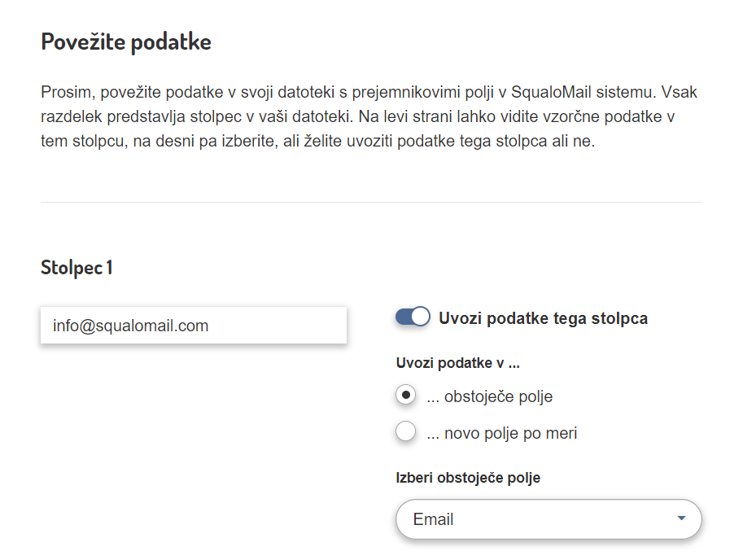This screenshot has height=560, width=730.
Task: Click the blue track of the import toggle
Action: point(404,317)
